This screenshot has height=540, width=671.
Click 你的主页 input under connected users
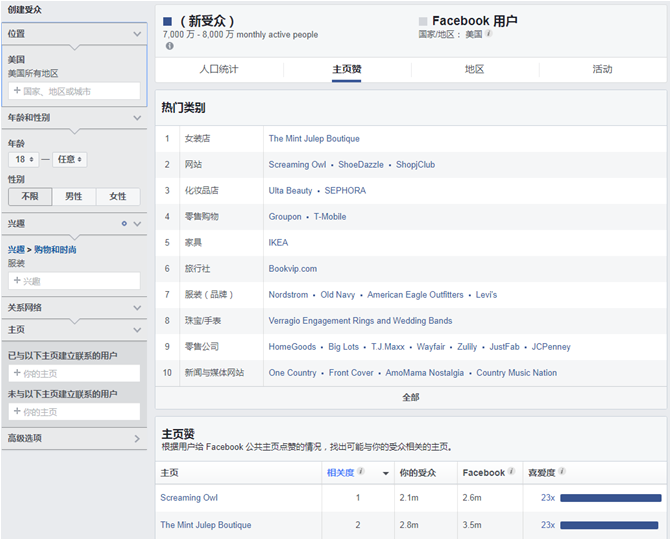click(x=74, y=374)
